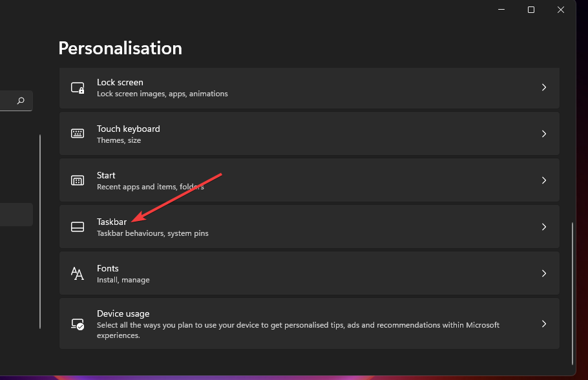This screenshot has width=588, height=380.
Task: Expand the Touch keyboard chevron arrow
Action: 544,134
